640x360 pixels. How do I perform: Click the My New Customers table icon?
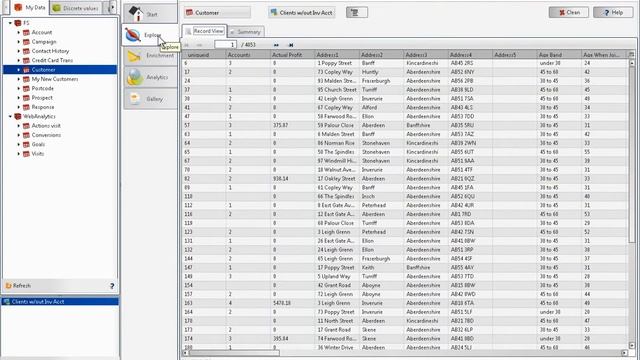tap(27, 79)
